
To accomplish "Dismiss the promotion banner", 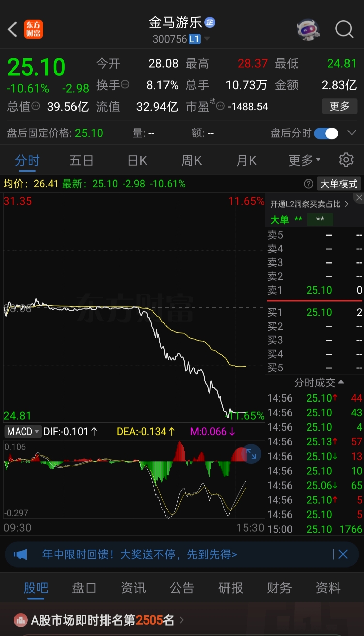I will tap(343, 554).
